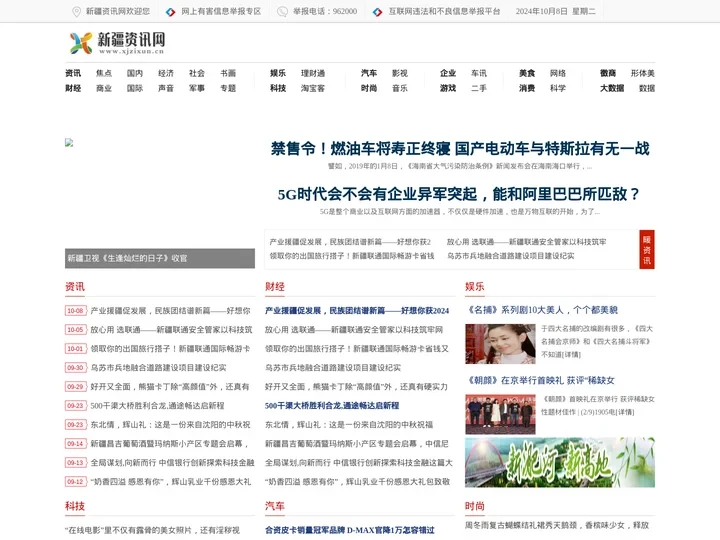Image resolution: width=720 pixels, height=540 pixels.
Task: Open the 游戏 navigation category
Action: point(448,88)
